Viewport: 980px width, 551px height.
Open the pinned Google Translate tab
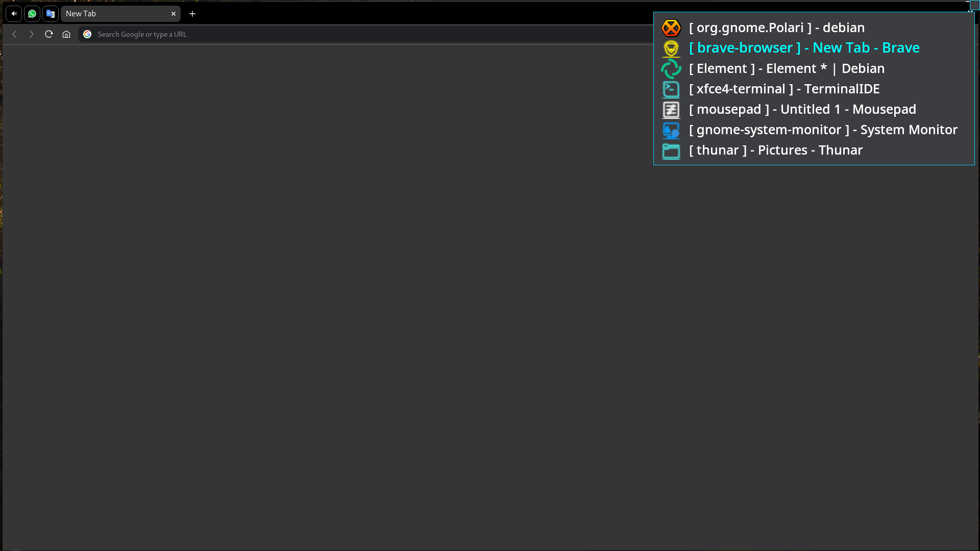coord(51,14)
